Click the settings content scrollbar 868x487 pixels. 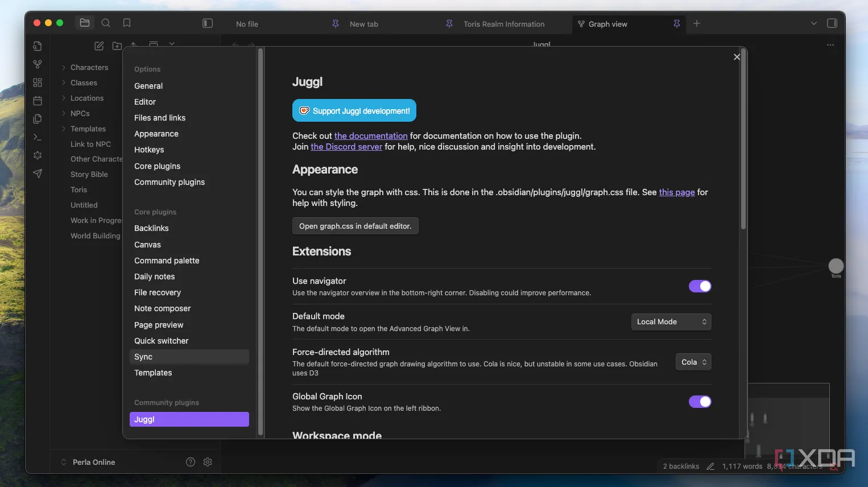(743, 139)
